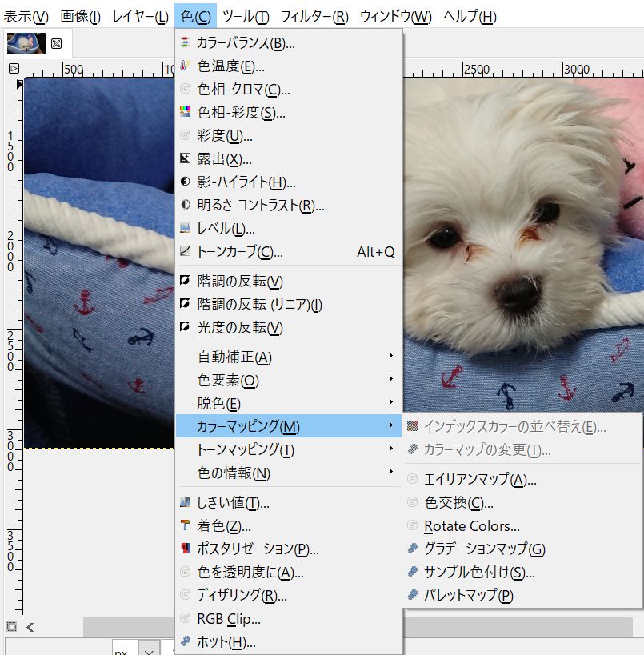The width and height of the screenshot is (644, 655).
Task: Open the ヘルプ(H) menu
Action: [x=470, y=17]
